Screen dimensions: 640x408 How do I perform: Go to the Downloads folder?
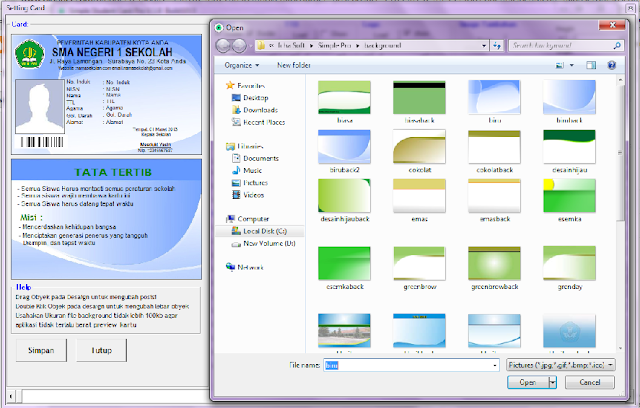pos(255,110)
